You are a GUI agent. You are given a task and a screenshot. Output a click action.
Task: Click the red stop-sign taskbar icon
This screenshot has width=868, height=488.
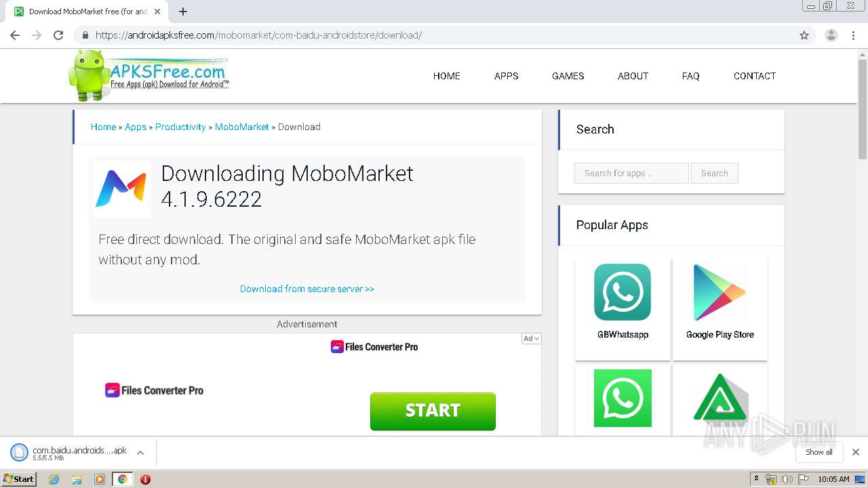[x=145, y=479]
